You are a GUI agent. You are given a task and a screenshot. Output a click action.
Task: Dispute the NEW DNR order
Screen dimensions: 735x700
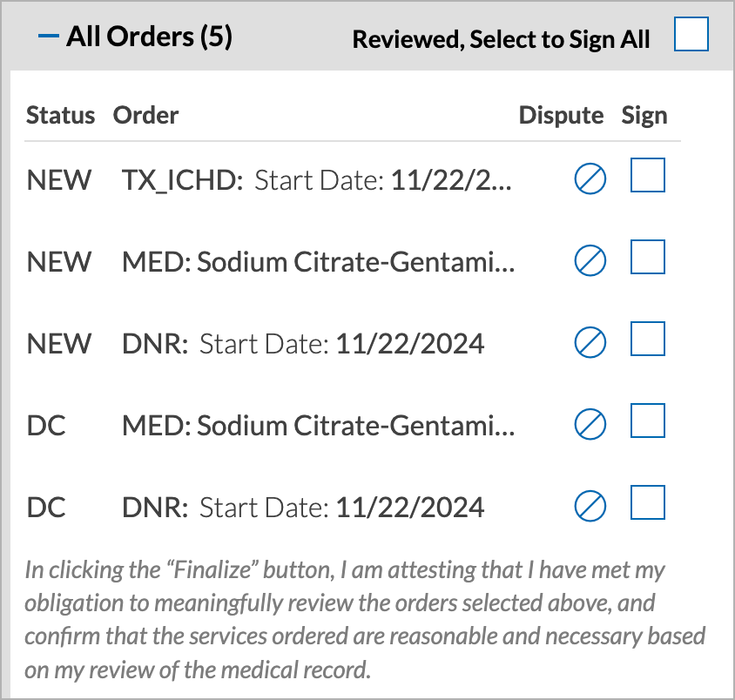(590, 342)
